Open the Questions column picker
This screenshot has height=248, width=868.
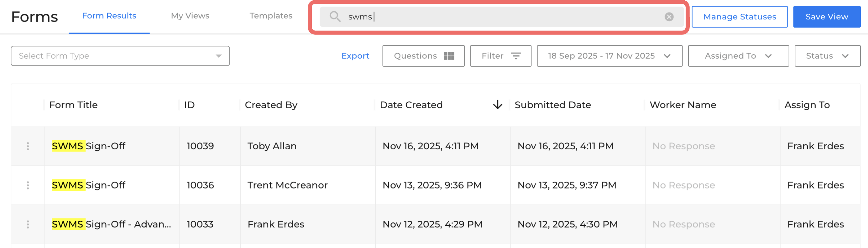click(423, 56)
